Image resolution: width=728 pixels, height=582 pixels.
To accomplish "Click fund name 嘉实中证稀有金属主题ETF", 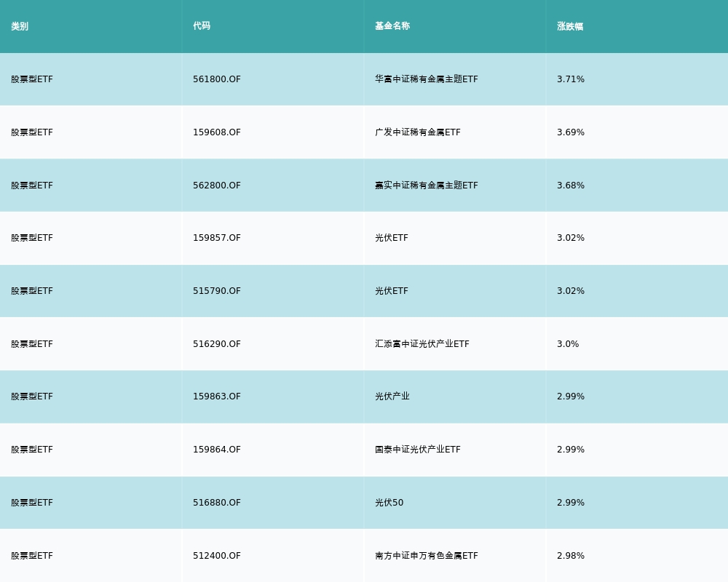I will pyautogui.click(x=427, y=186).
